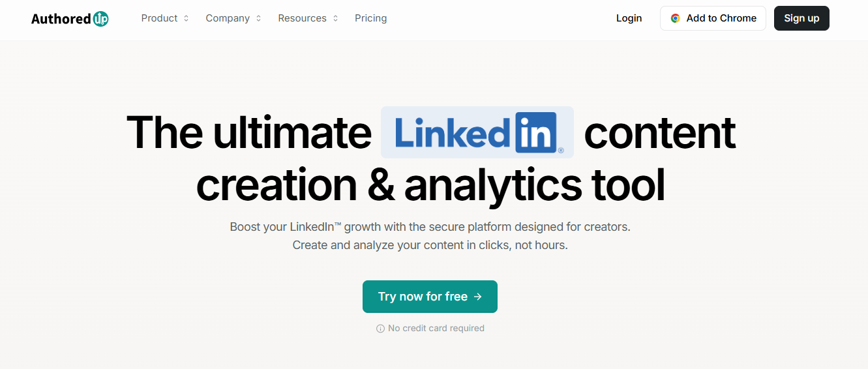Open the Resources menu
Viewport: 868px width, 369px height.
point(303,18)
